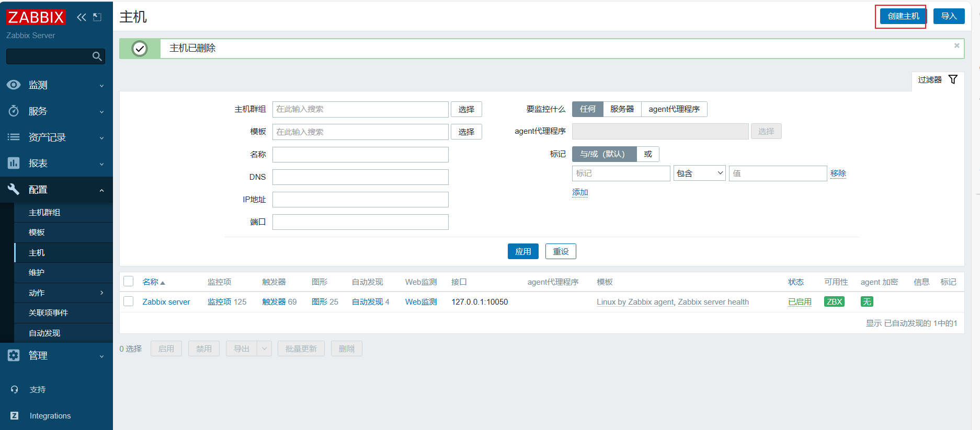Apply the filter with 应用
This screenshot has width=980, height=430.
[523, 251]
